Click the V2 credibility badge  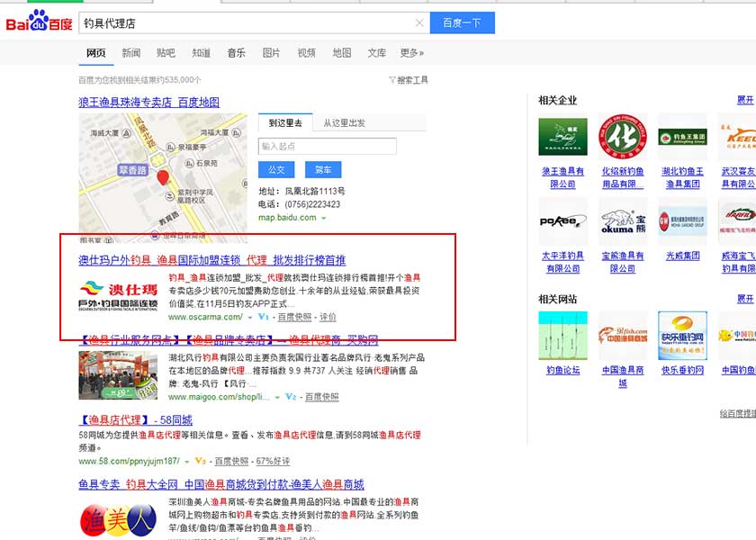click(x=291, y=397)
